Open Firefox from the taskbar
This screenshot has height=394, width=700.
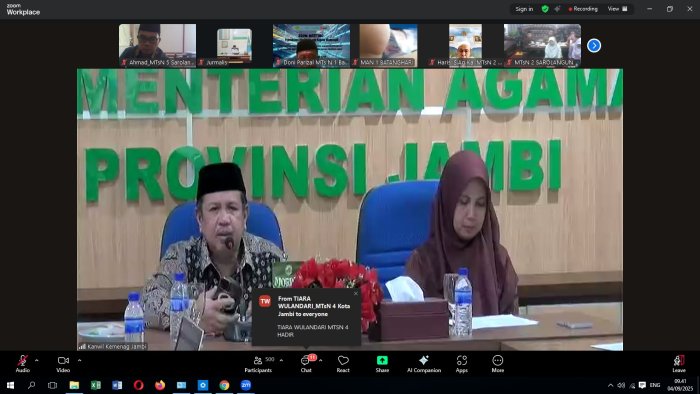point(160,385)
